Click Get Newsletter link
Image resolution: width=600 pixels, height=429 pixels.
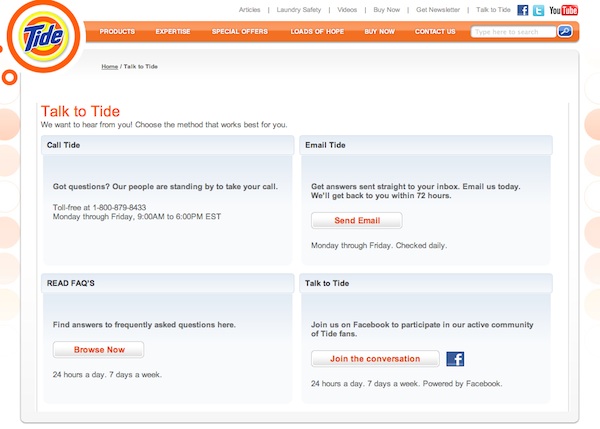[x=438, y=10]
